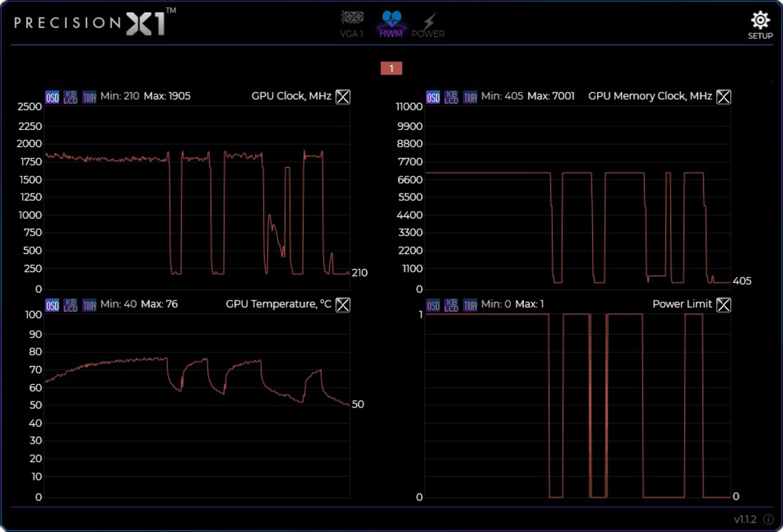Viewport: 783px width, 532px height.
Task: Open the HWM hardware monitor tab
Action: (391, 23)
